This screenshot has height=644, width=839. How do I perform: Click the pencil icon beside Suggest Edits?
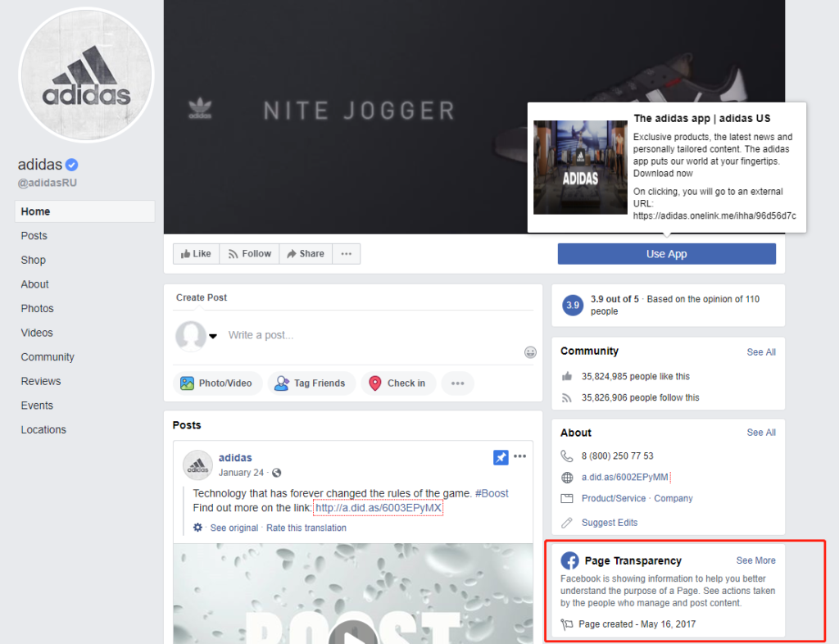pos(567,523)
